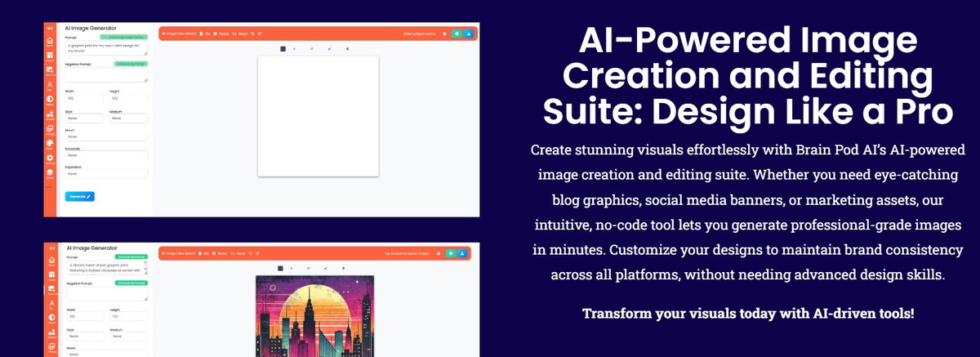Click the My Awesome Merch Project name field

point(407,253)
